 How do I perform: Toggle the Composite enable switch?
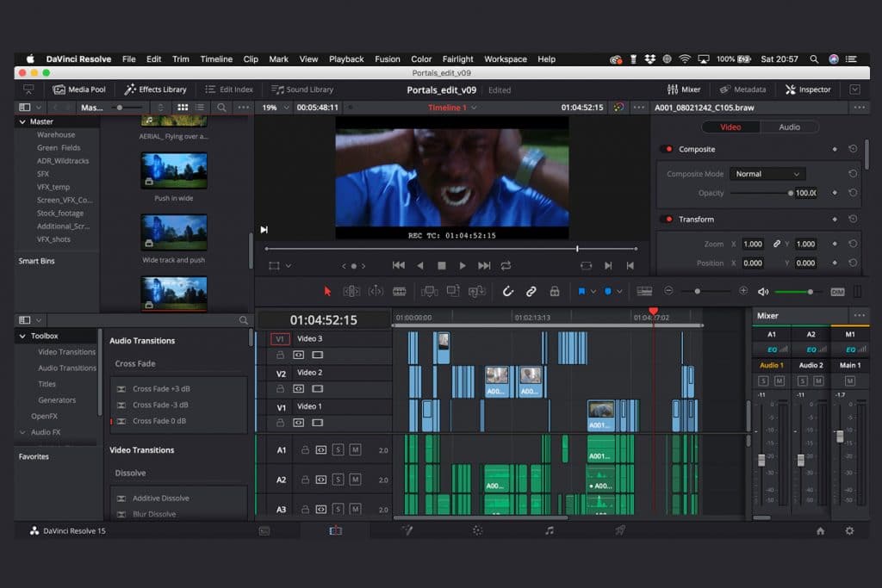667,149
